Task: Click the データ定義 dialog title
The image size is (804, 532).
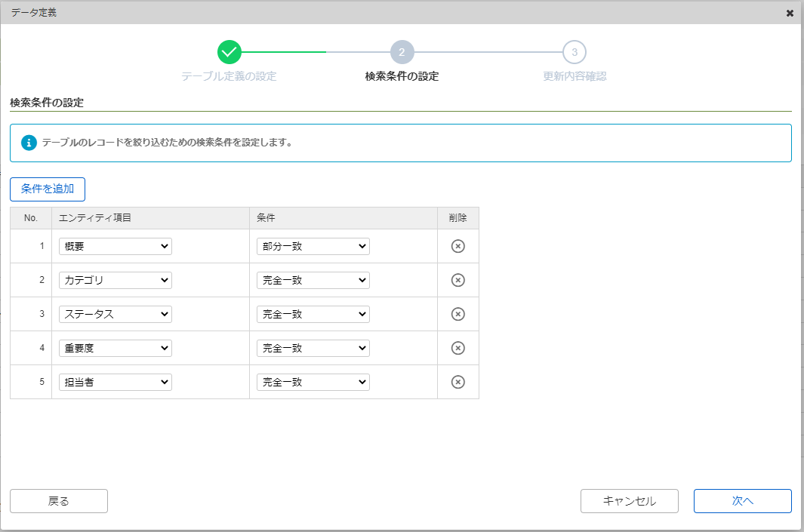Action: 34,13
